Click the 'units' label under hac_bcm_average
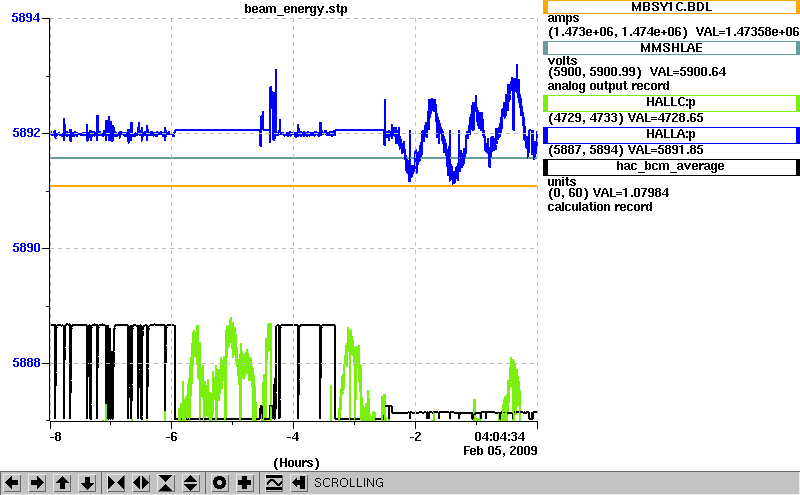The height and width of the screenshot is (495, 800). 562,182
